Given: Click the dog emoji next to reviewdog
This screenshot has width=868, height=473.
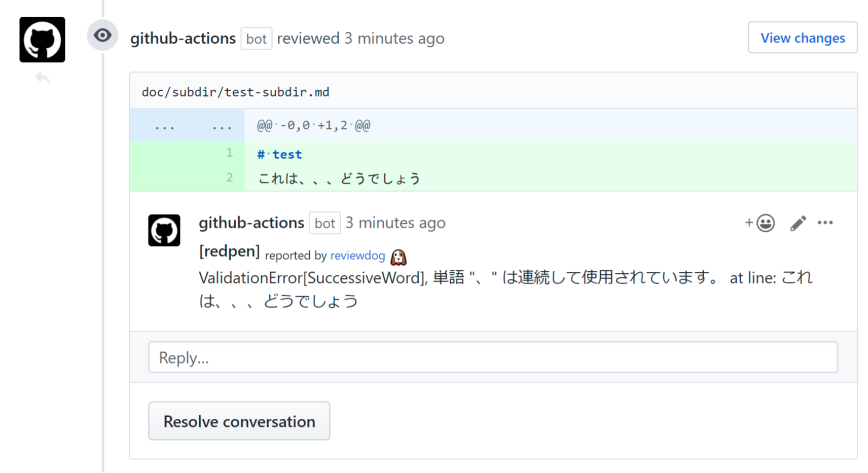Looking at the screenshot, I should tap(399, 257).
